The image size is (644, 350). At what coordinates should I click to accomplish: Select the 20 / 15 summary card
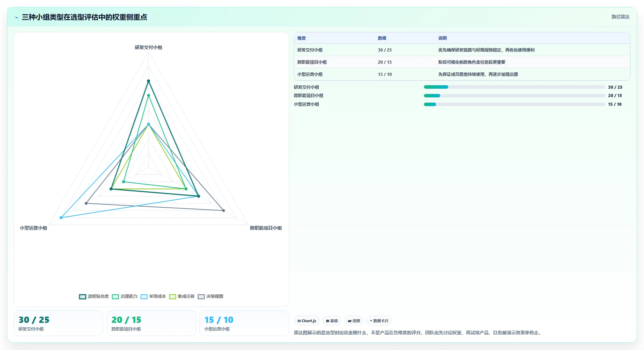point(151,323)
